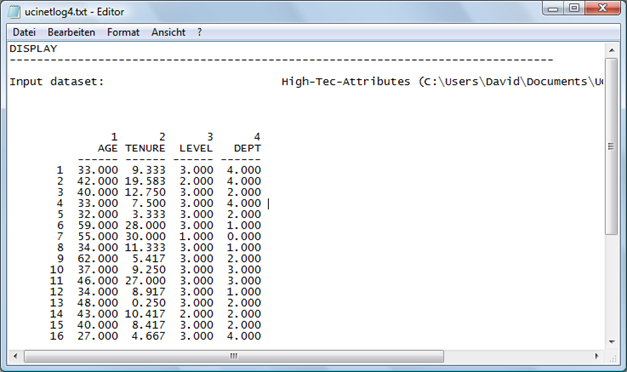The height and width of the screenshot is (372, 627).
Task: Click the AGE column header
Action: tap(108, 148)
